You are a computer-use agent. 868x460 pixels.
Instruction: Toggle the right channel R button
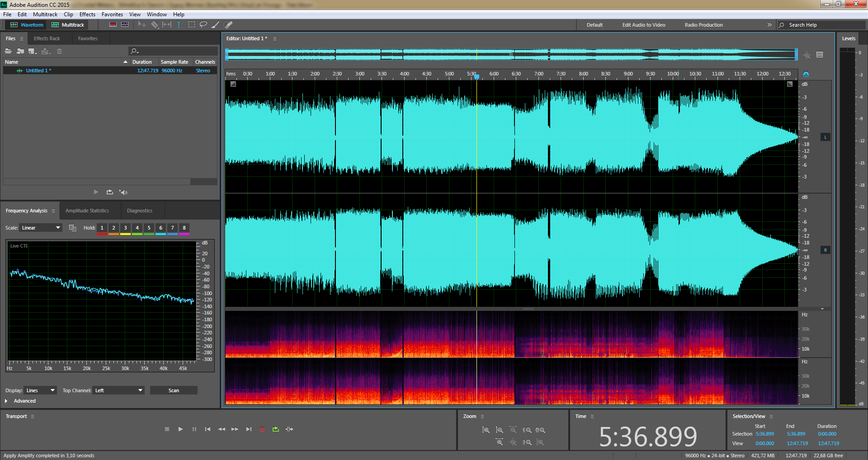[825, 250]
